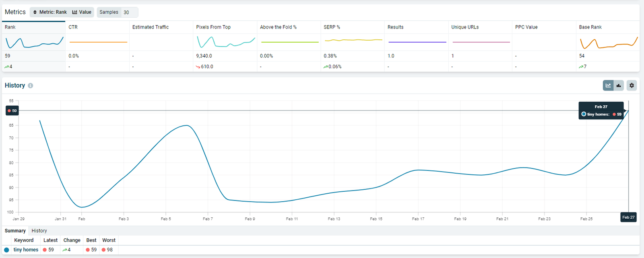Click the Pixels From Top change 610.0

click(204, 67)
